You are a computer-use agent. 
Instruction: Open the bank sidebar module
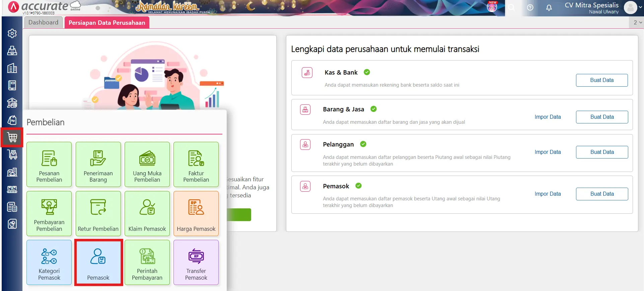[x=12, y=103]
